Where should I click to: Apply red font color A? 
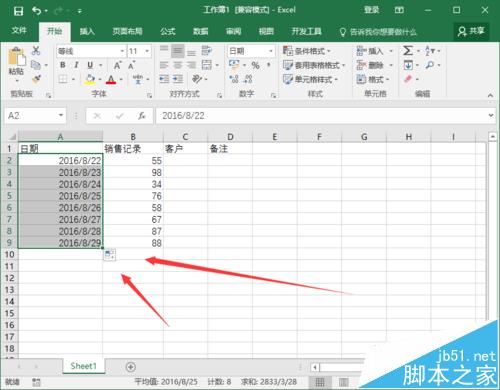pyautogui.click(x=111, y=79)
